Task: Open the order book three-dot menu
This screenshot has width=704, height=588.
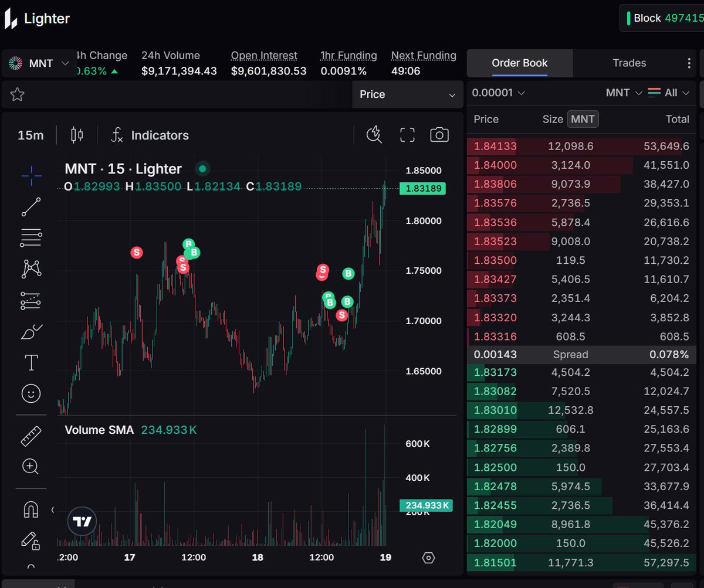Action: tap(689, 63)
